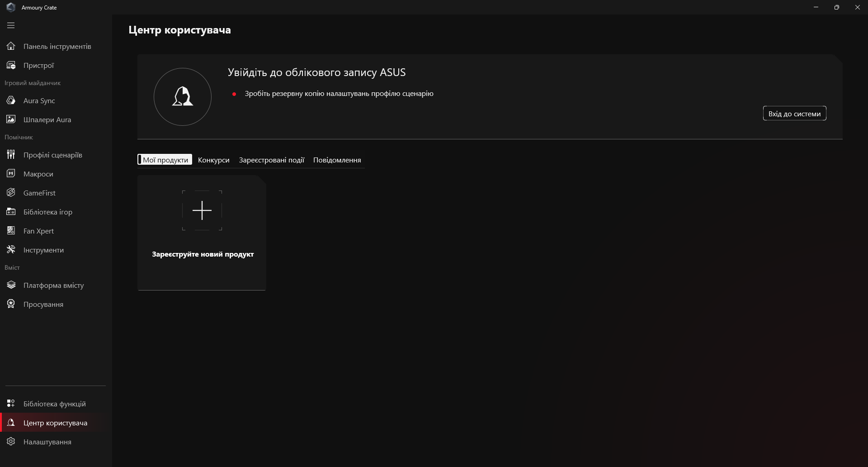Show the Повідомлення tab
The width and height of the screenshot is (868, 467).
337,160
